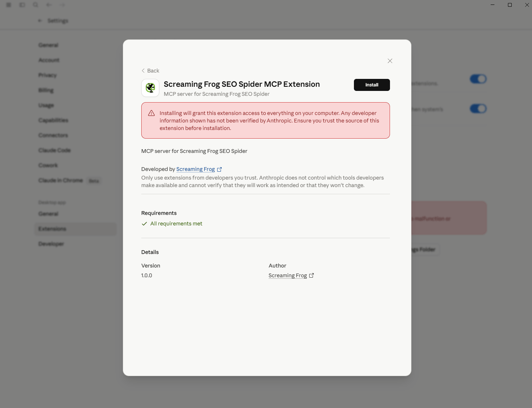The width and height of the screenshot is (532, 408).
Task: Select 'All requirements met' text
Action: (176, 224)
